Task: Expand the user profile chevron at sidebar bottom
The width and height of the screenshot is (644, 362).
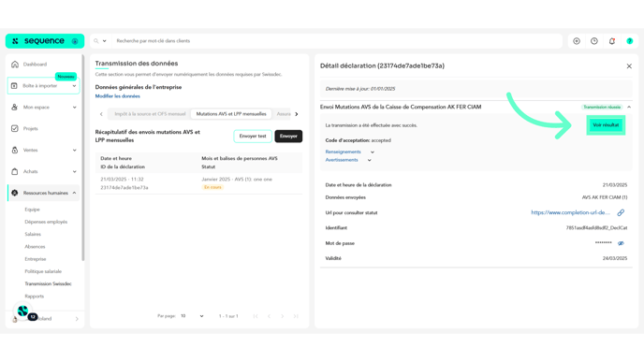Action: pos(77,319)
